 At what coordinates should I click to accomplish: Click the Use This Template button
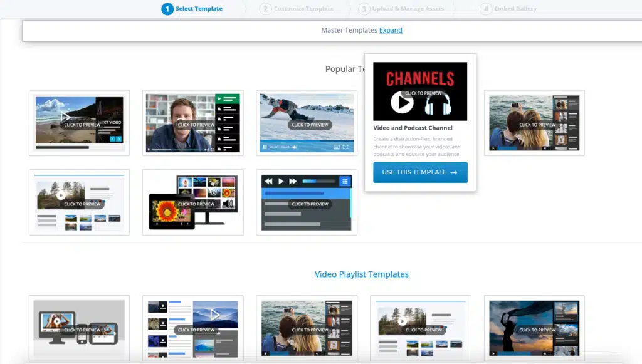pos(420,172)
